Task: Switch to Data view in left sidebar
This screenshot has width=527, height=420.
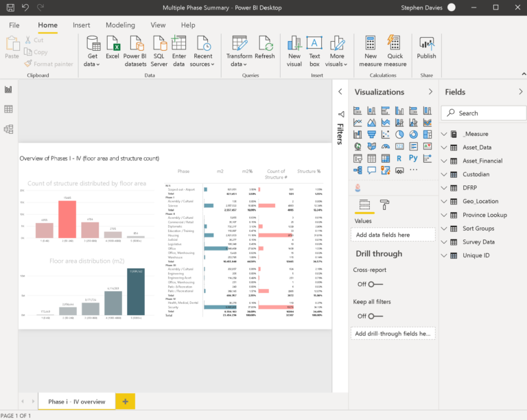Action: coord(9,109)
